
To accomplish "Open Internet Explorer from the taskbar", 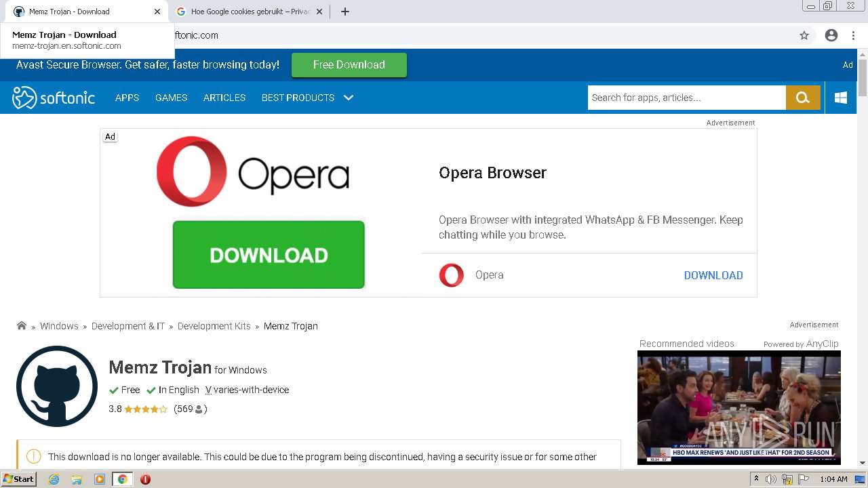I will [x=54, y=479].
